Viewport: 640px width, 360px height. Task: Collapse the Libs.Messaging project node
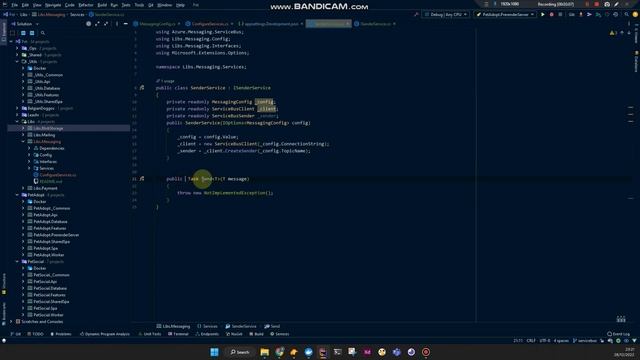click(x=23, y=142)
